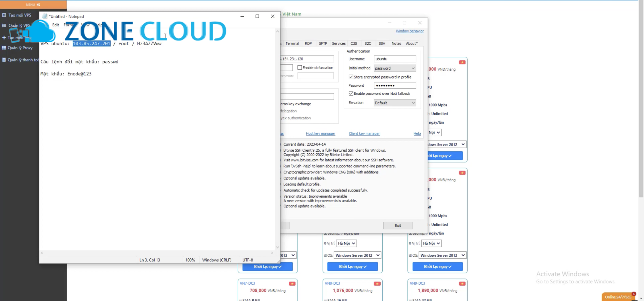
Task: Switch to the S2C tab
Action: point(368,43)
